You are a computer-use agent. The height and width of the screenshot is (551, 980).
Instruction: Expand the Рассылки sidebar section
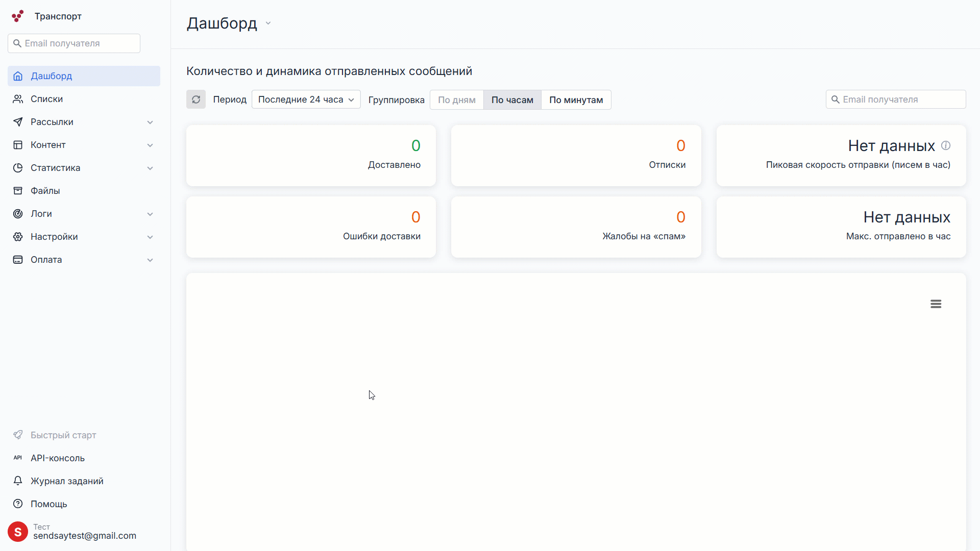pos(150,122)
